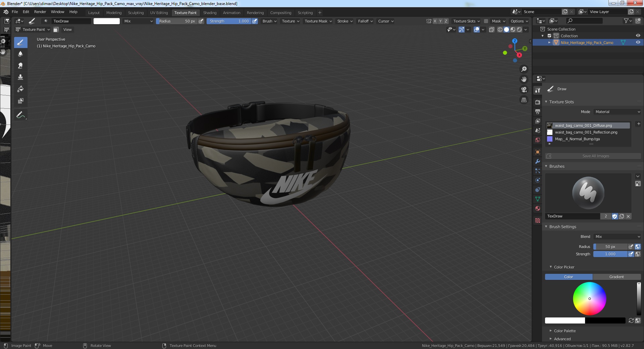Toggle the camera view icon
The image size is (644, 349).
524,90
